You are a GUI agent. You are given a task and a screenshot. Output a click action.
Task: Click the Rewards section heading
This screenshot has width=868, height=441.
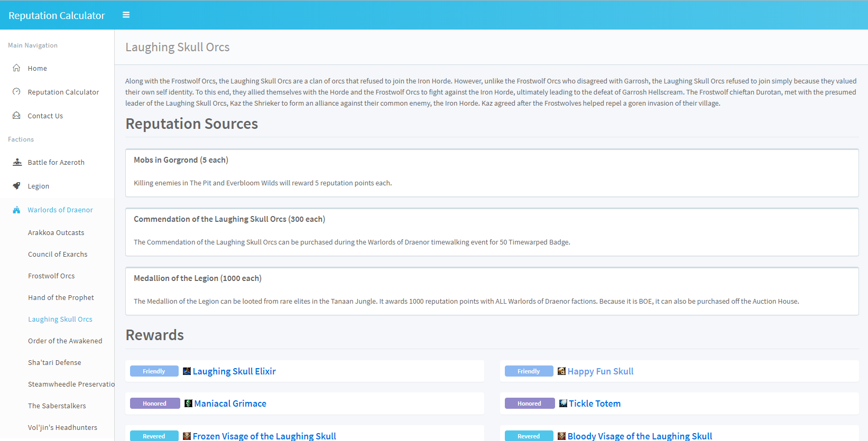[x=155, y=335]
